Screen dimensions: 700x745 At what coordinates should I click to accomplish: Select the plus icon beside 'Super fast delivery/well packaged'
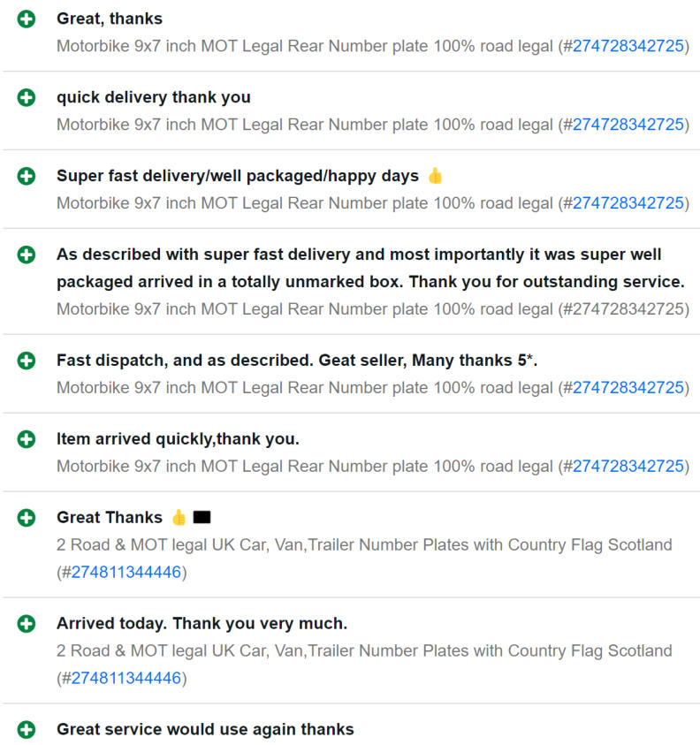click(27, 176)
